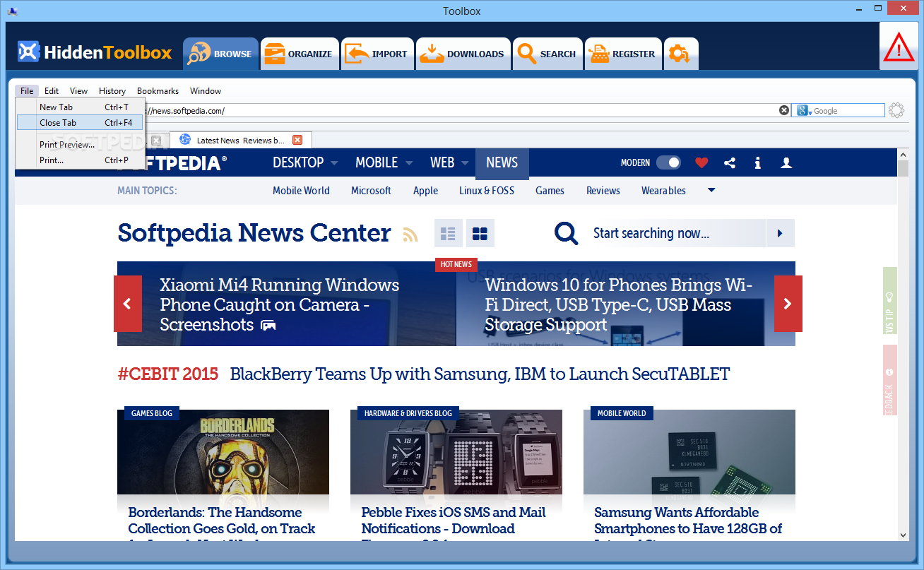Close the first browser tab

(156, 140)
